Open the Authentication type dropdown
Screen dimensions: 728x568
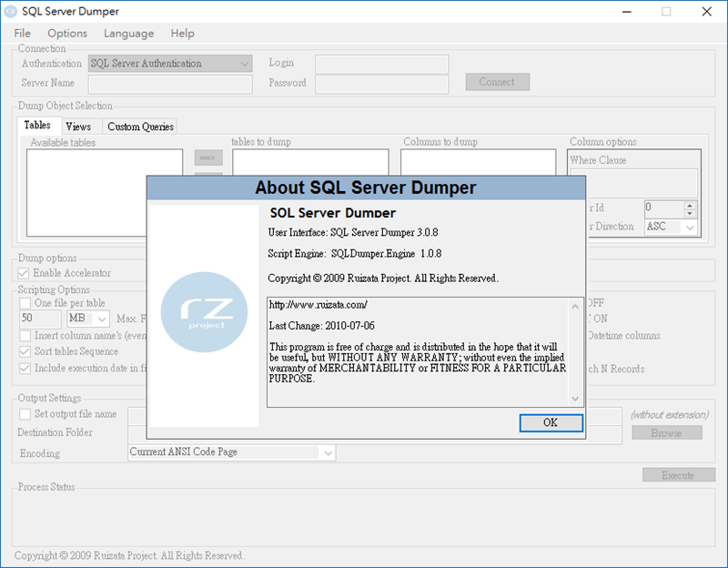coord(170,64)
